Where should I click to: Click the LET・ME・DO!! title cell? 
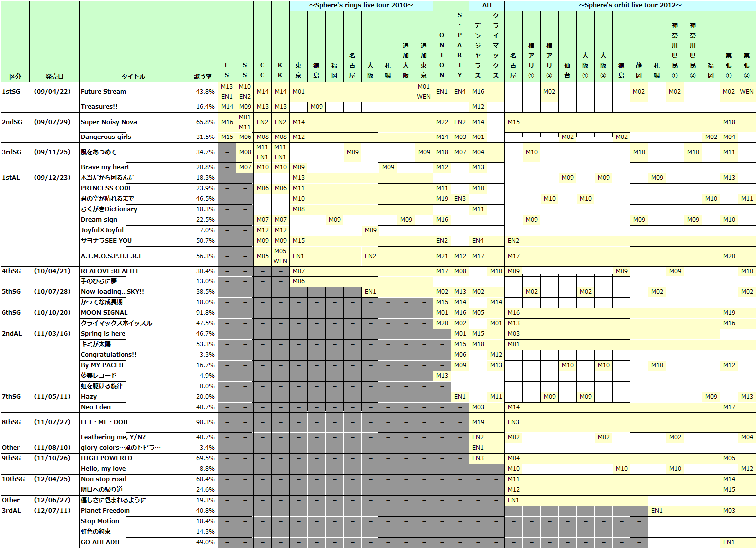pyautogui.click(x=133, y=422)
